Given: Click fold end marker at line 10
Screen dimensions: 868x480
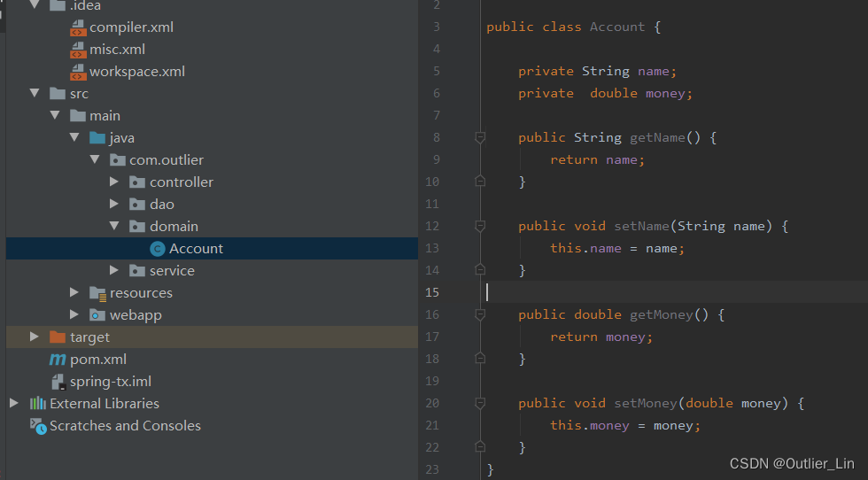Looking at the screenshot, I should [480, 181].
